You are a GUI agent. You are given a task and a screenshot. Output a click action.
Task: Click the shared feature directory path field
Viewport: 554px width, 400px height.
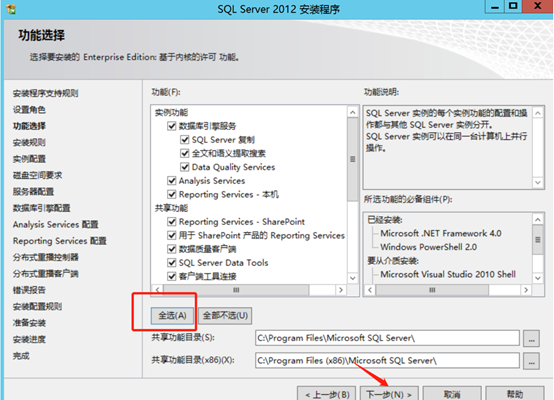(387, 338)
